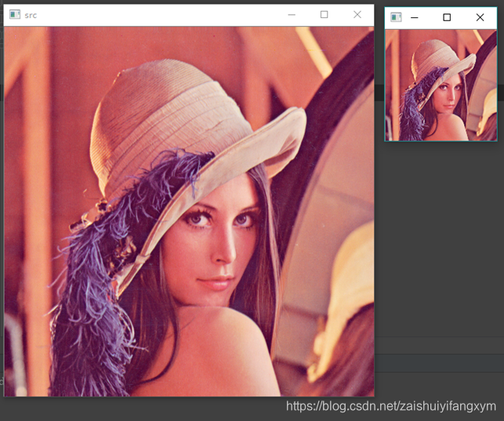The height and width of the screenshot is (421, 504).
Task: Click the large Lena image in src window
Action: click(189, 212)
